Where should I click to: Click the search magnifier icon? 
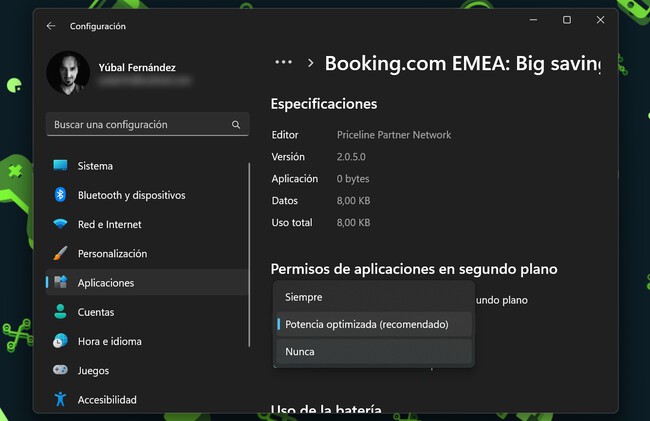236,125
